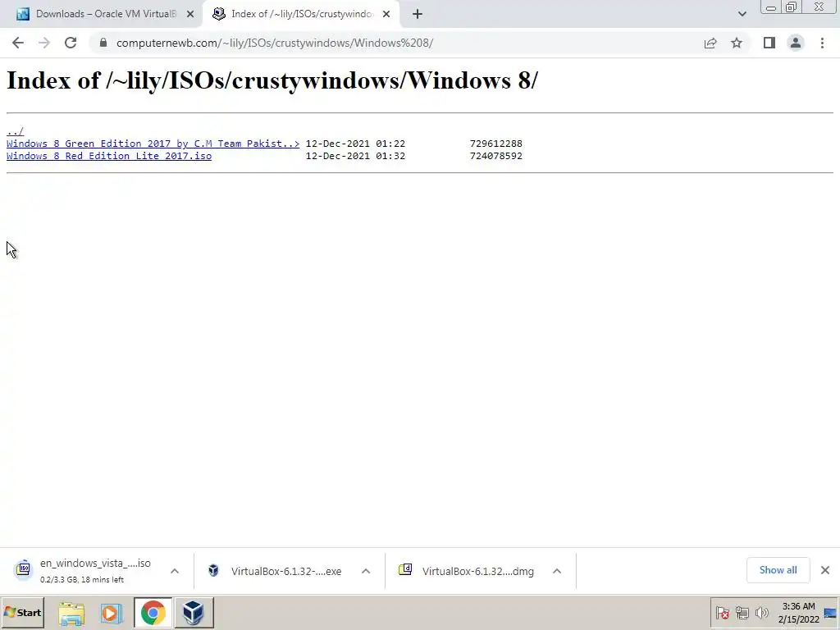This screenshot has height=630, width=840.
Task: Open Chrome three-dot menu
Action: click(x=822, y=43)
